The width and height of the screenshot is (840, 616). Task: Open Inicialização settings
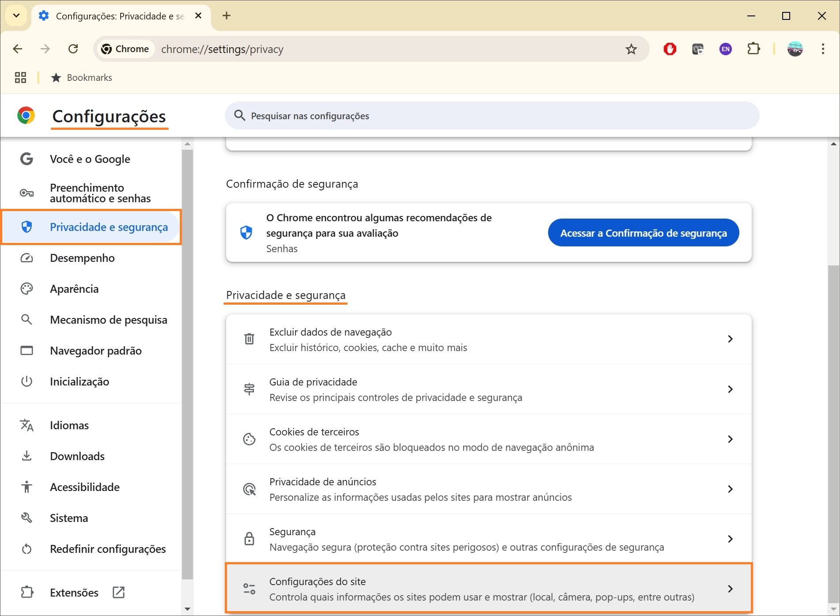pos(91,382)
